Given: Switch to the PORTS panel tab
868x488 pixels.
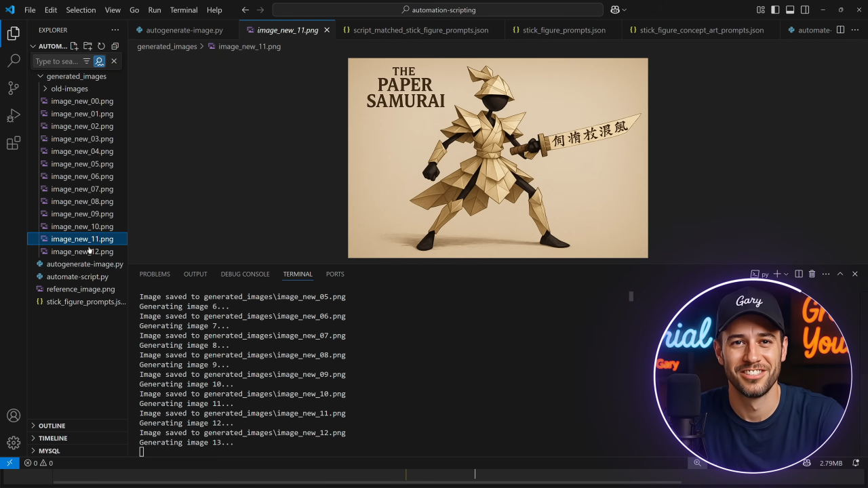Looking at the screenshot, I should pos(335,274).
